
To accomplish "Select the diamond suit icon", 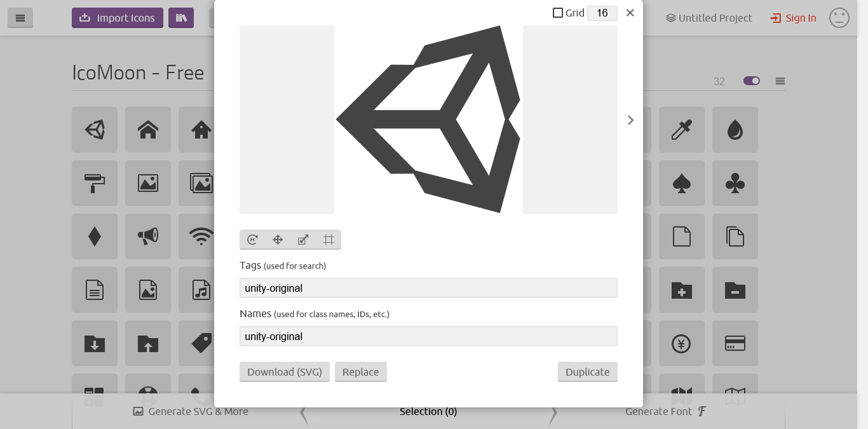I will [x=95, y=236].
